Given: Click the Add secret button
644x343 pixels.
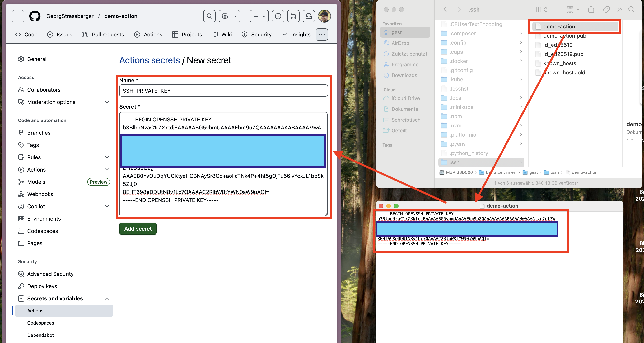Looking at the screenshot, I should (138, 228).
